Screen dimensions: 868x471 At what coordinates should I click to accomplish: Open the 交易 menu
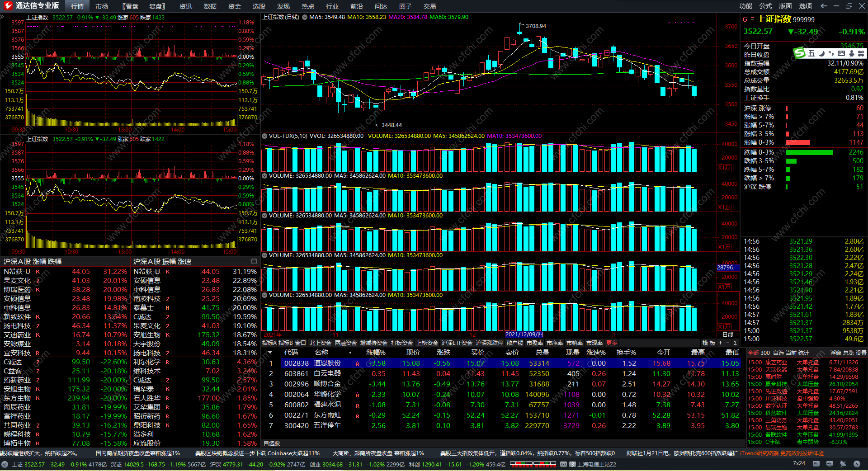[x=430, y=6]
